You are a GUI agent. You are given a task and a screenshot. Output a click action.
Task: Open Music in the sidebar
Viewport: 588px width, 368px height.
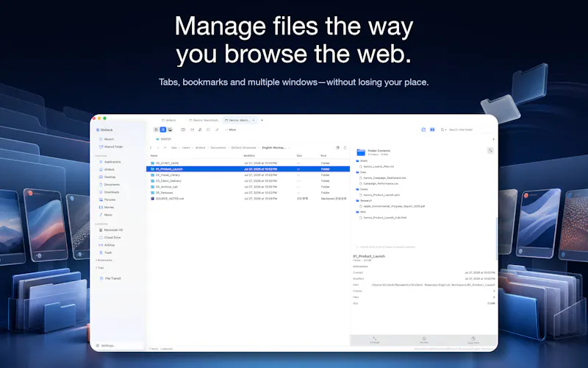(105, 215)
